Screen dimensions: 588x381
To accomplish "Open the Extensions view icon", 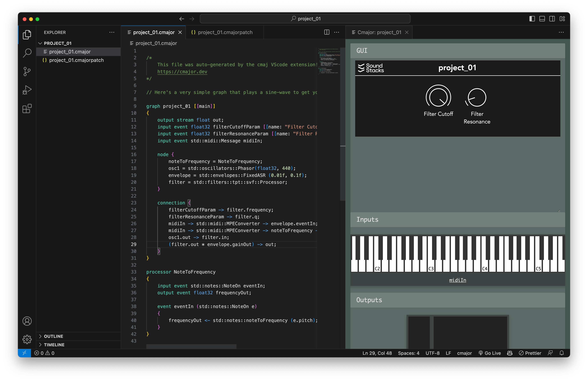I will [x=27, y=109].
